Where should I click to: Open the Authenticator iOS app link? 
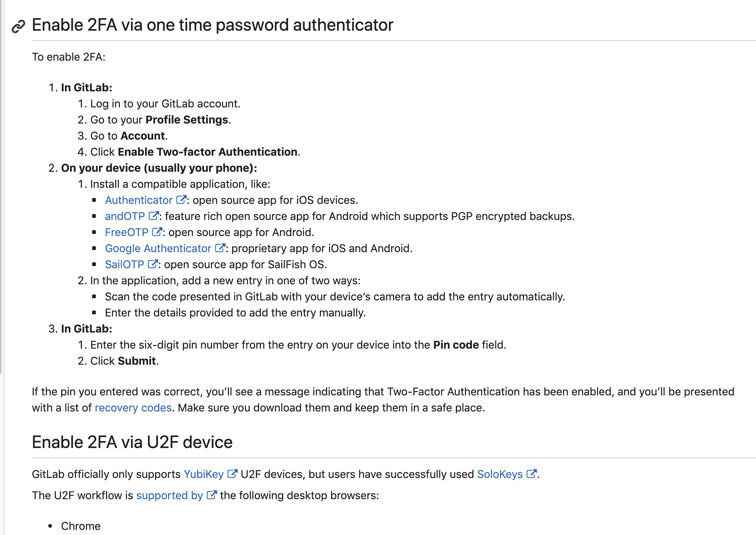[139, 200]
